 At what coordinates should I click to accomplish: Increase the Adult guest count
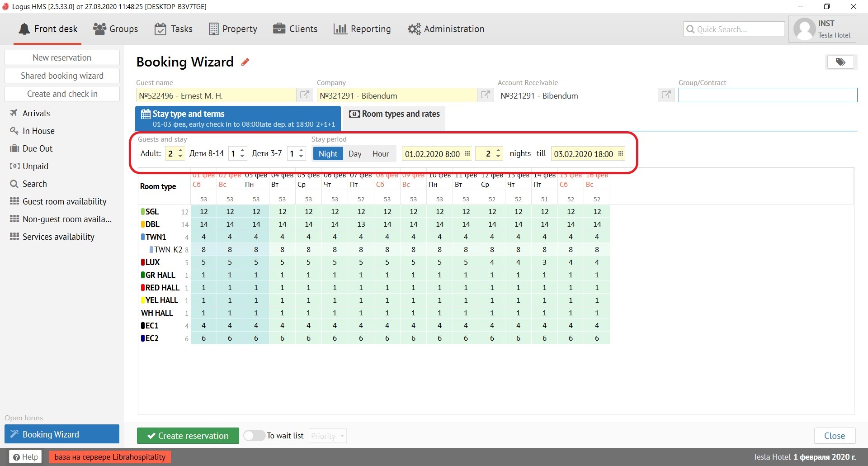[180, 150]
